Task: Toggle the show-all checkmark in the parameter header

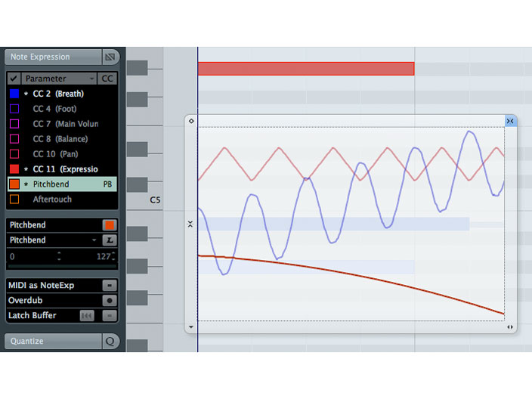Action: point(14,79)
